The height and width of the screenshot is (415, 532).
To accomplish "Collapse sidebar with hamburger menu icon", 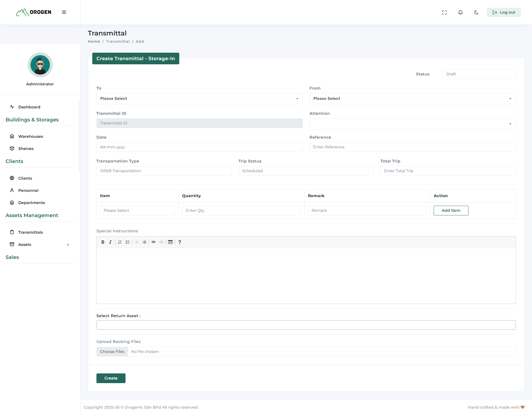I will (x=64, y=12).
